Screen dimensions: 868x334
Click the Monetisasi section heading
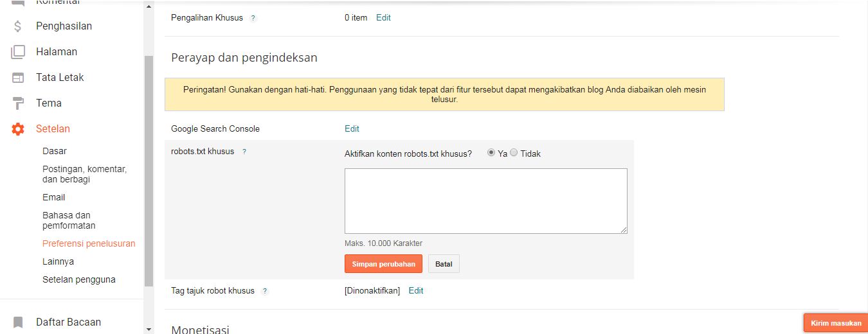(200, 329)
